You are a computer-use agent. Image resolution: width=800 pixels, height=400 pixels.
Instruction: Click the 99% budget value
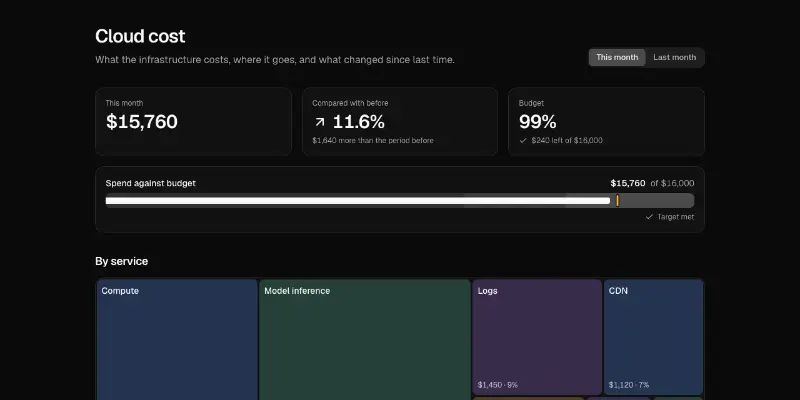538,122
